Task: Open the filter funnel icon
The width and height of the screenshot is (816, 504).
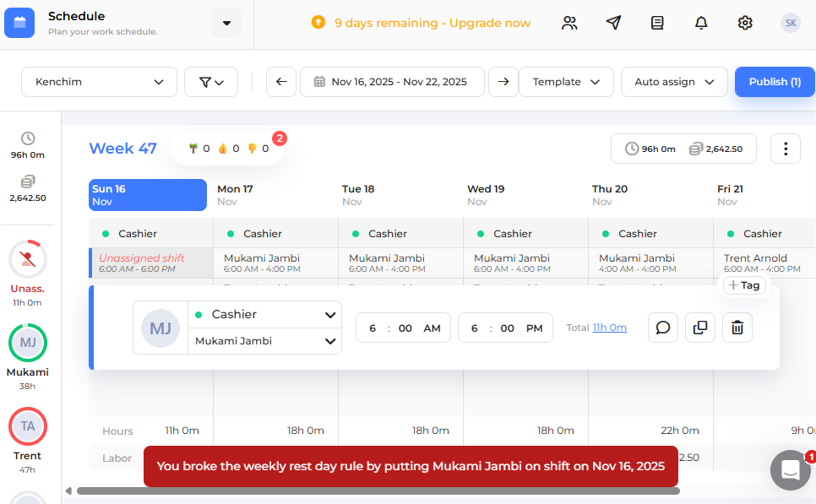Action: [x=210, y=82]
